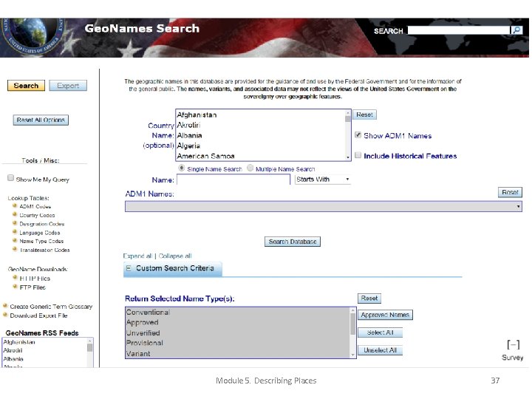Select Albania in the country list
Viewport: 532px width, 399px height.
pos(261,135)
